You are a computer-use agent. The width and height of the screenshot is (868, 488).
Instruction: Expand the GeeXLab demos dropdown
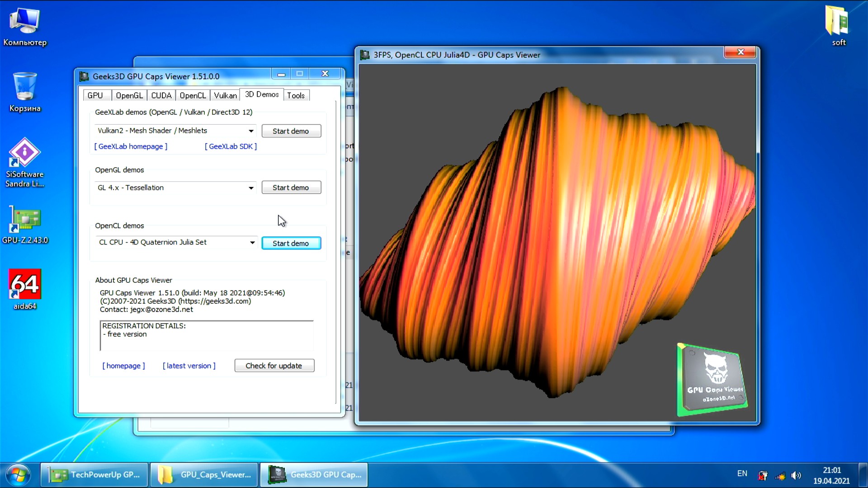tap(251, 131)
